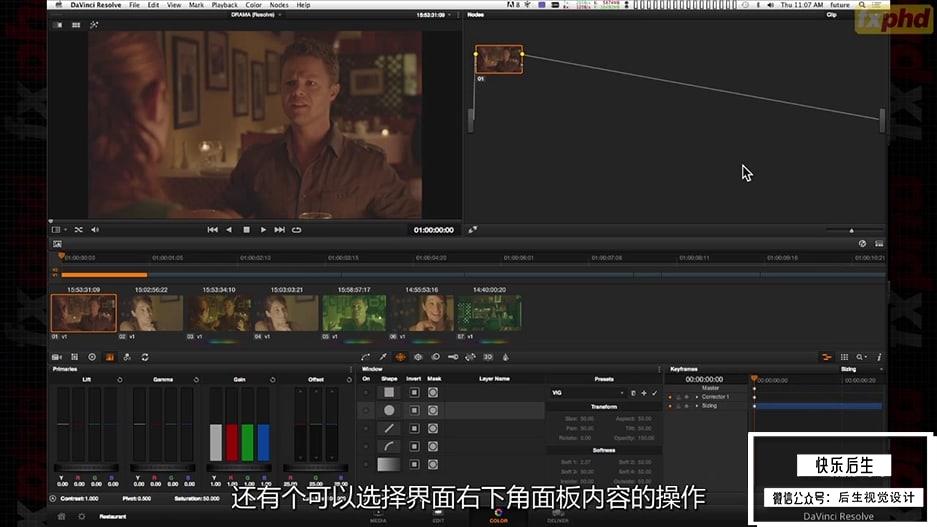Switch to the MEDIA page
The height and width of the screenshot is (527, 937).
pyautogui.click(x=378, y=517)
